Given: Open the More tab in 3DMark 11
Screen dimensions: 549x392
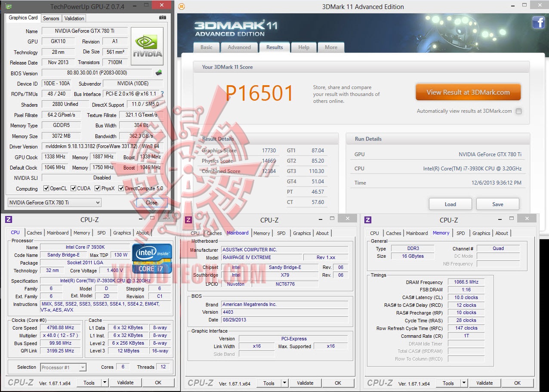Looking at the screenshot, I should [x=331, y=47].
